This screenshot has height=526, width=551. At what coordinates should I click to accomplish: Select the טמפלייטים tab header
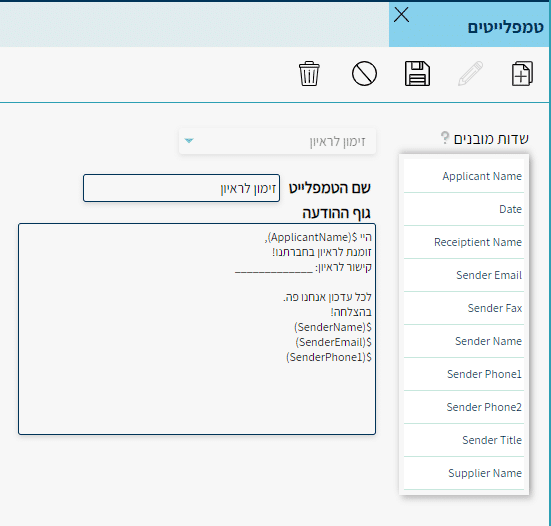(469, 25)
